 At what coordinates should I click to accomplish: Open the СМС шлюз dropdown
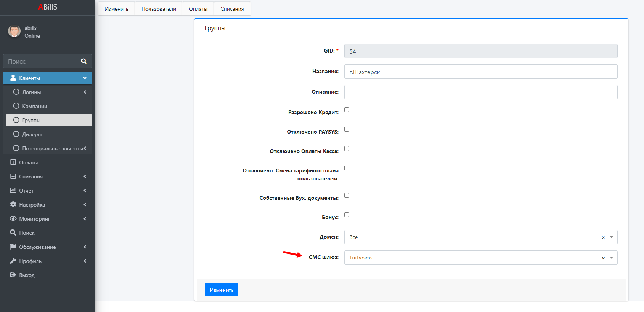612,258
